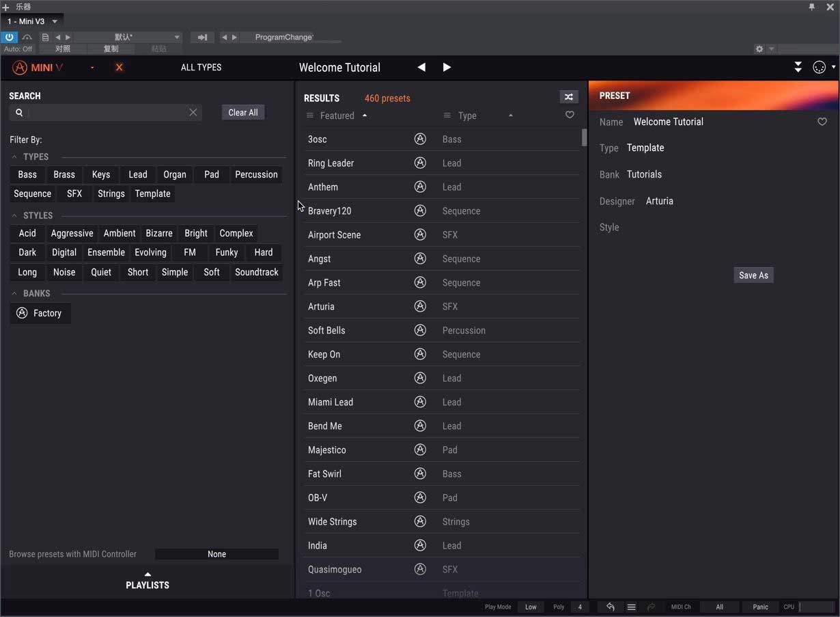Click the sidechain arrow icon near ProgramChange
The width and height of the screenshot is (840, 617).
click(202, 38)
